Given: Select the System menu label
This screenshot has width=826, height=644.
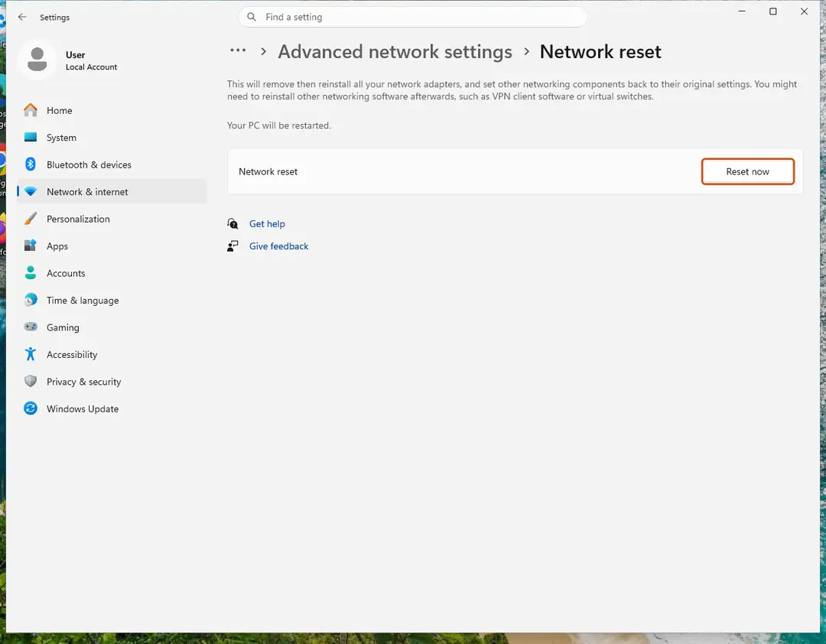Looking at the screenshot, I should tap(61, 138).
